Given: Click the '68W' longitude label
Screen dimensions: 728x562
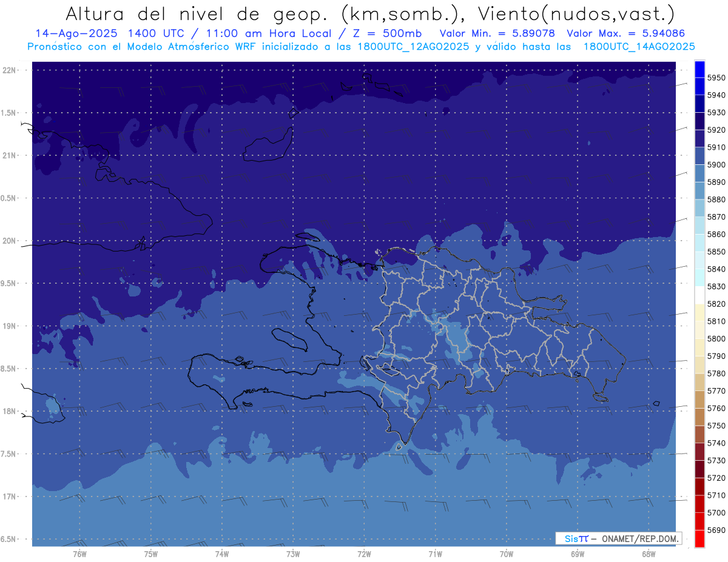Looking at the screenshot, I should pyautogui.click(x=649, y=554).
